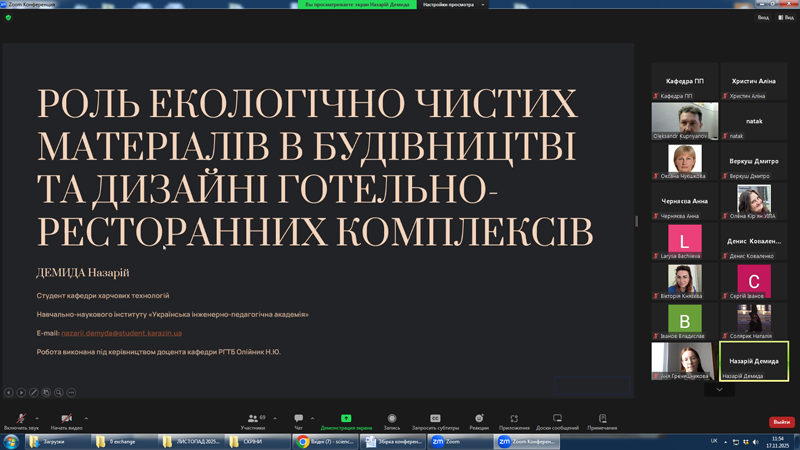Expand video options arrow beside Начать видео
The image size is (800, 450).
(86, 418)
